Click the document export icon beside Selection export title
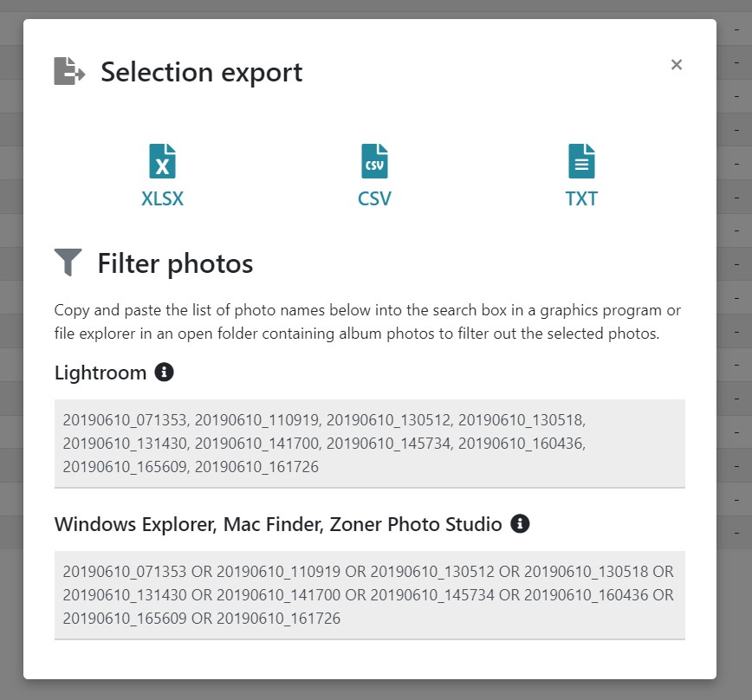 coord(68,71)
